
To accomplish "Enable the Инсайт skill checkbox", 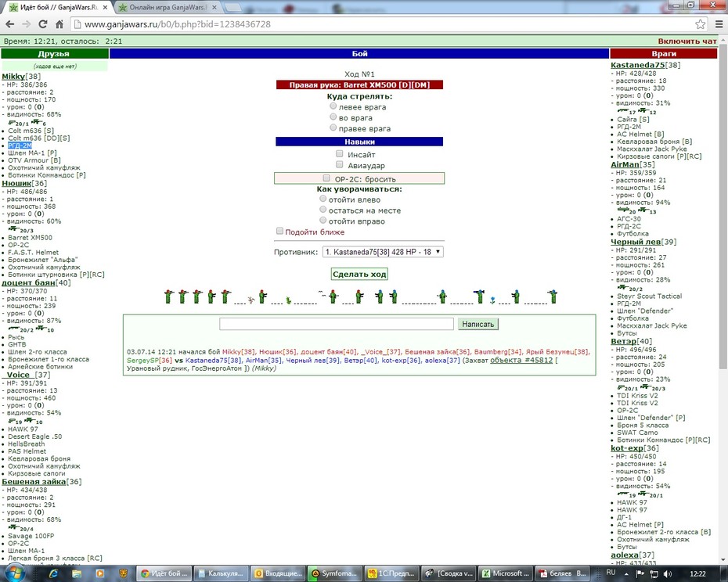I will 340,153.
